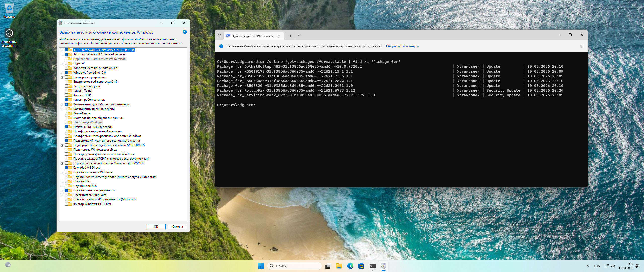Open Task View from taskbar
Image resolution: width=644 pixels, height=272 pixels.
328,266
